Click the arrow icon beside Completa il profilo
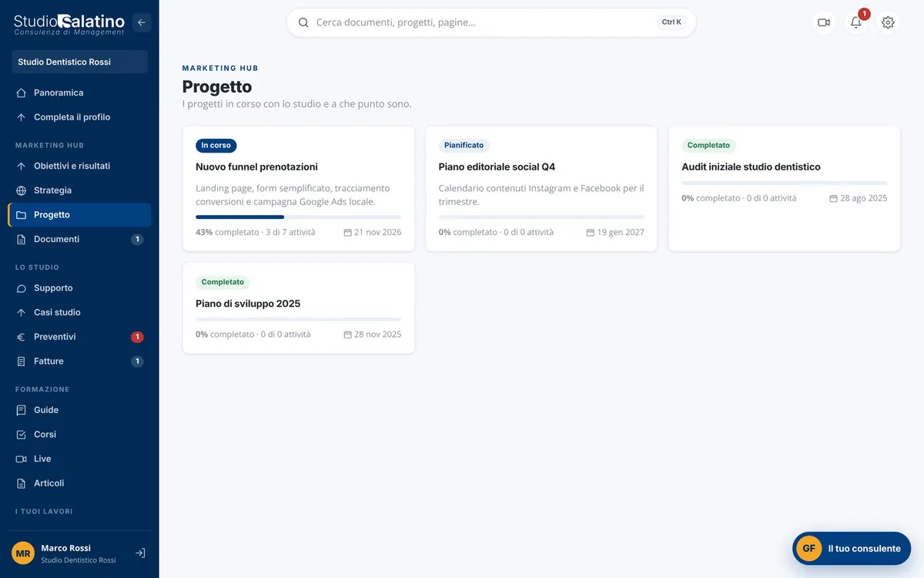The width and height of the screenshot is (924, 578). (21, 117)
